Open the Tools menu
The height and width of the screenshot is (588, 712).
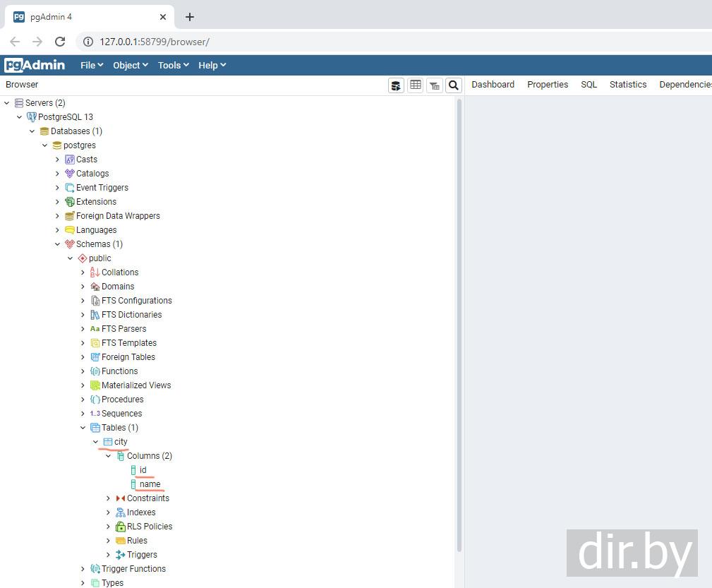(173, 65)
